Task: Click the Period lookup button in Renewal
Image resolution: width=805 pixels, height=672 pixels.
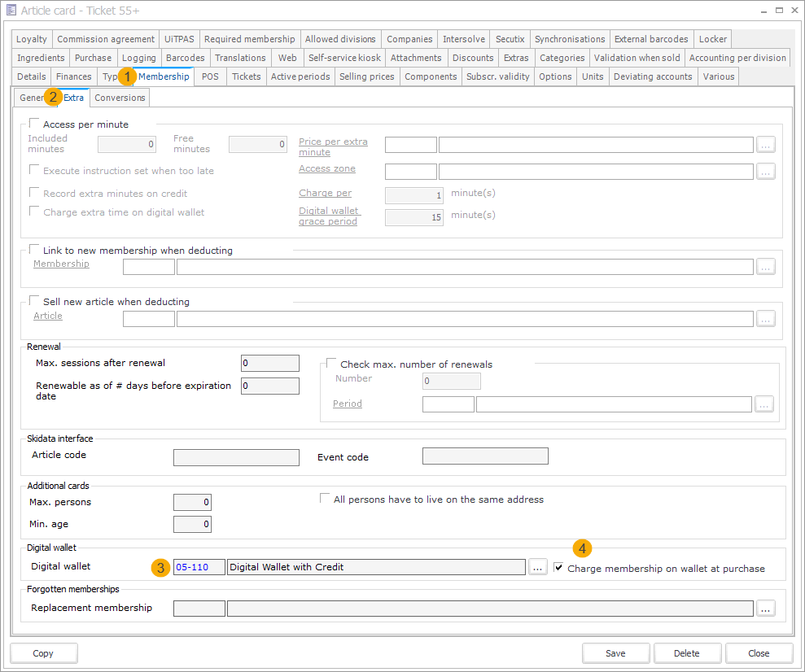Action: click(763, 404)
